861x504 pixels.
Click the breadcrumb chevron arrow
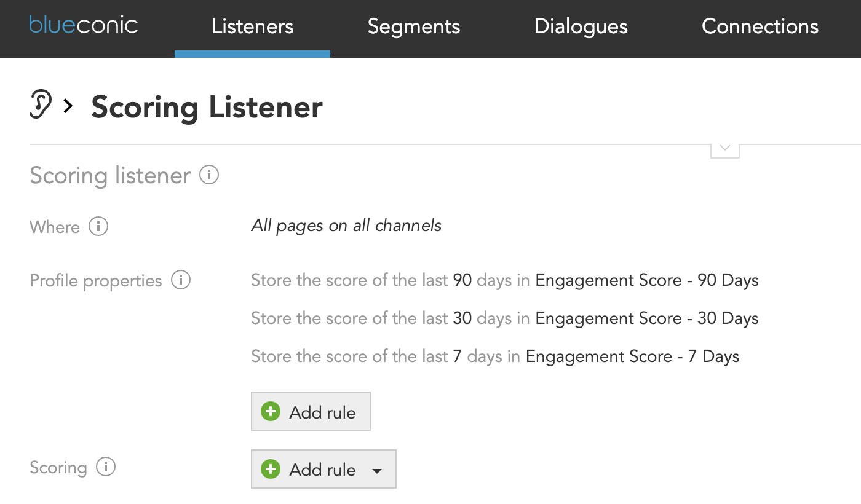[68, 106]
